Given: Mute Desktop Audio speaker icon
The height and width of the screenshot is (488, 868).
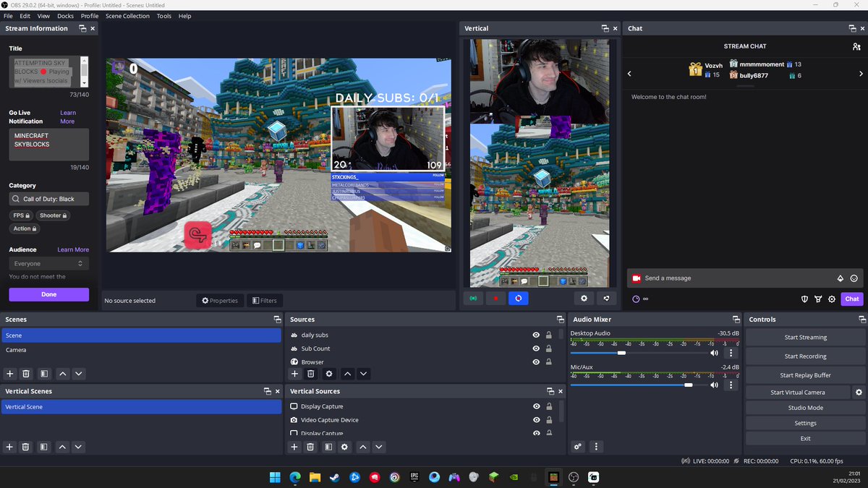Looking at the screenshot, I should pos(714,353).
